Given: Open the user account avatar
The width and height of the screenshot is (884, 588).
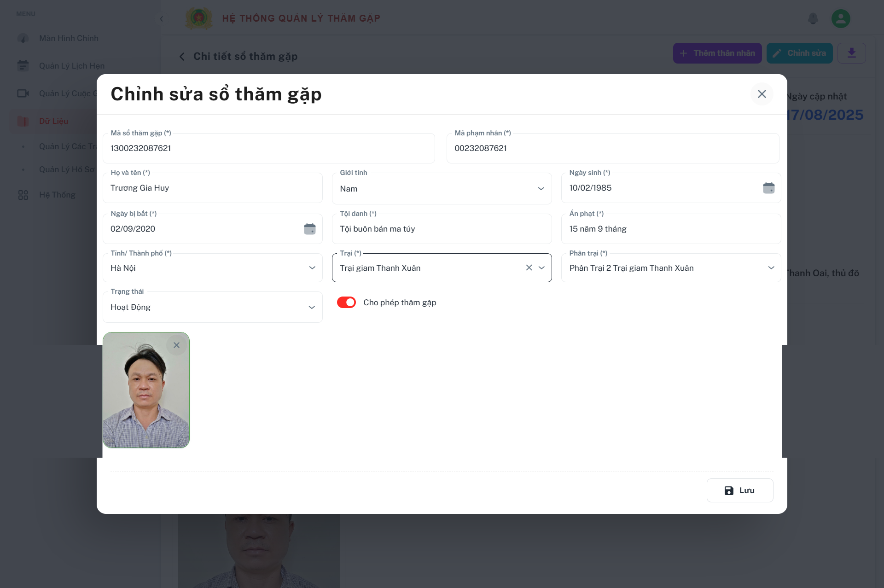Looking at the screenshot, I should [x=841, y=18].
